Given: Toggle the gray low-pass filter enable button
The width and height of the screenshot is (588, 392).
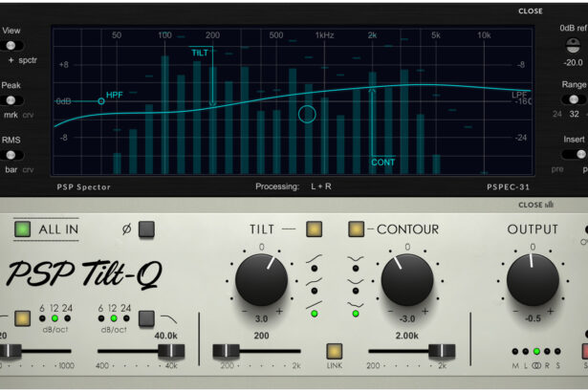Looking at the screenshot, I should [x=146, y=318].
